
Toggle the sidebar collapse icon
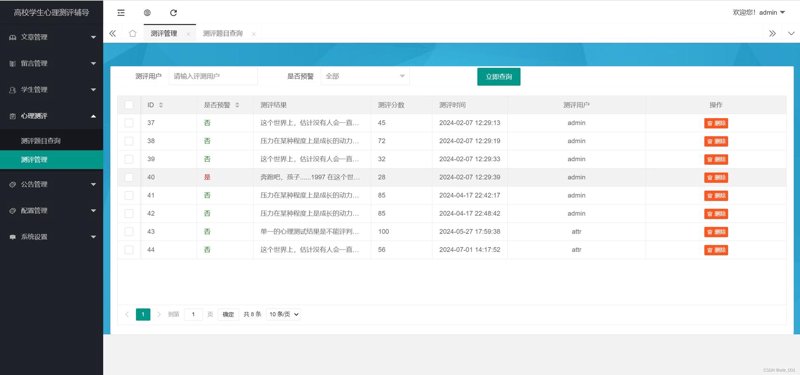coord(121,13)
